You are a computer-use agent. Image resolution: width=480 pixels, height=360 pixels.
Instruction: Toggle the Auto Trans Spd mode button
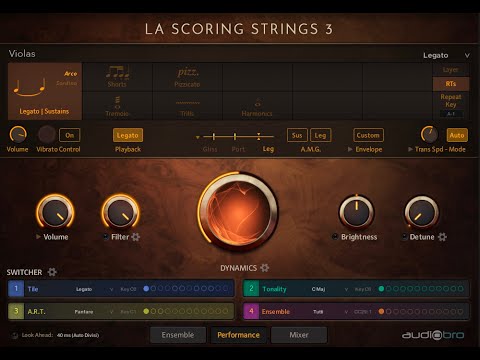(x=457, y=135)
